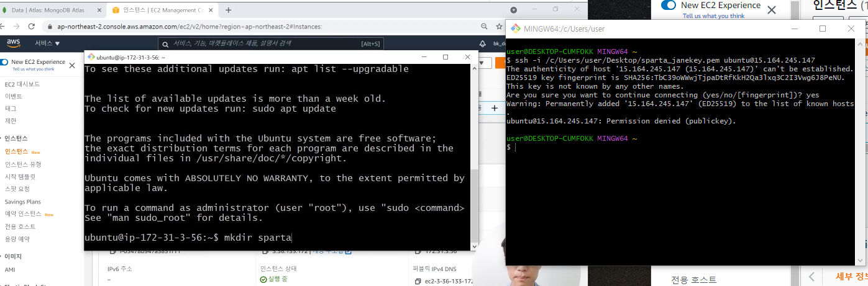Image resolution: width=868 pixels, height=286 pixels.
Task: Close the MongoDB Atlas tab
Action: click(98, 11)
